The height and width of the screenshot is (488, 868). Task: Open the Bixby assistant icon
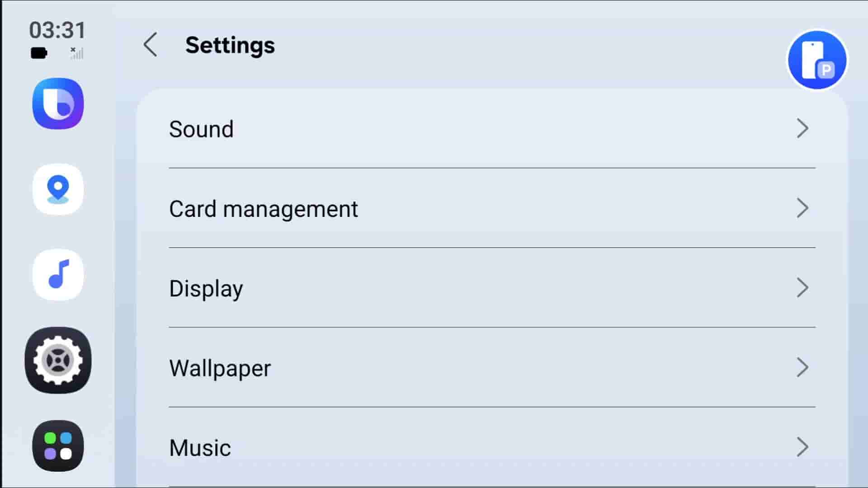click(58, 103)
